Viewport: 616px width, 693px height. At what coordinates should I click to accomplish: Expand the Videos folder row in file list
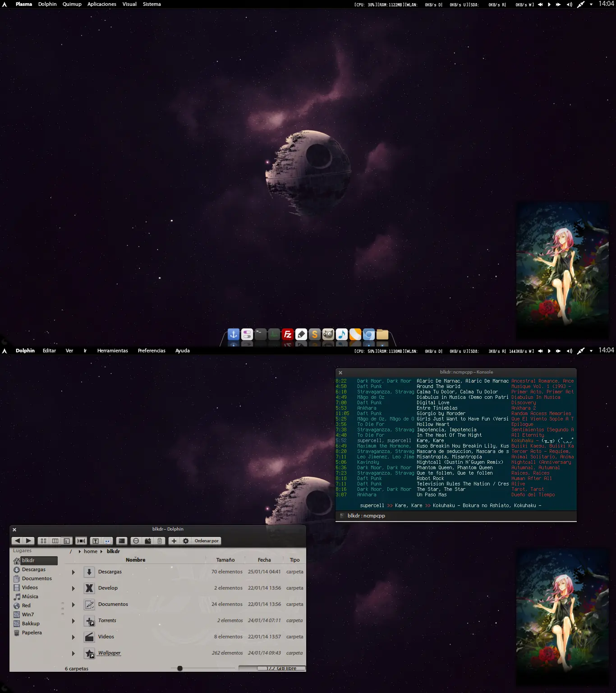(x=73, y=637)
